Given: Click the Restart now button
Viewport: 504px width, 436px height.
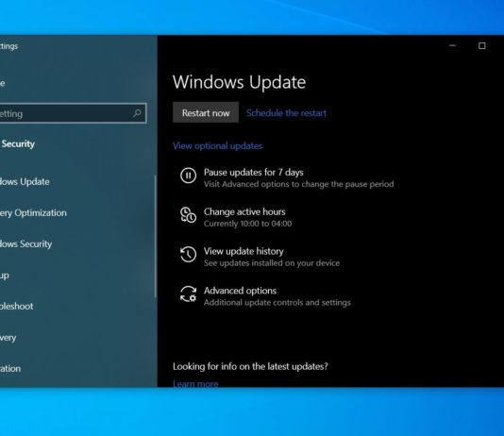Looking at the screenshot, I should point(206,112).
